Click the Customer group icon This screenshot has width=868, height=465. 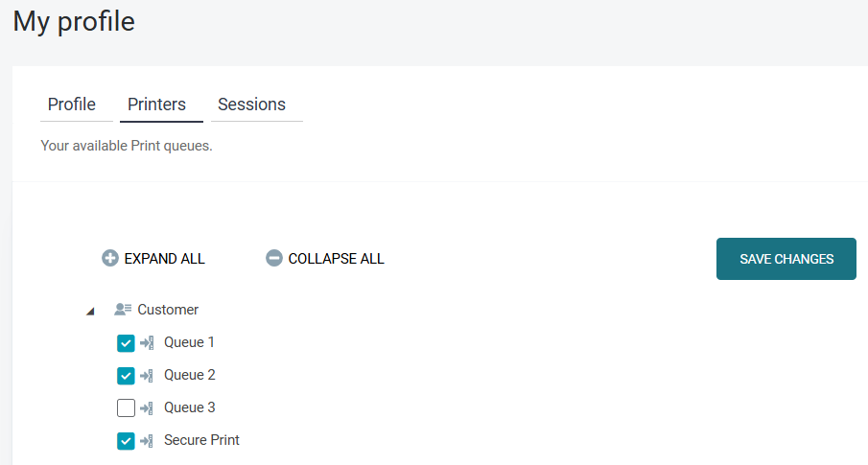click(123, 310)
